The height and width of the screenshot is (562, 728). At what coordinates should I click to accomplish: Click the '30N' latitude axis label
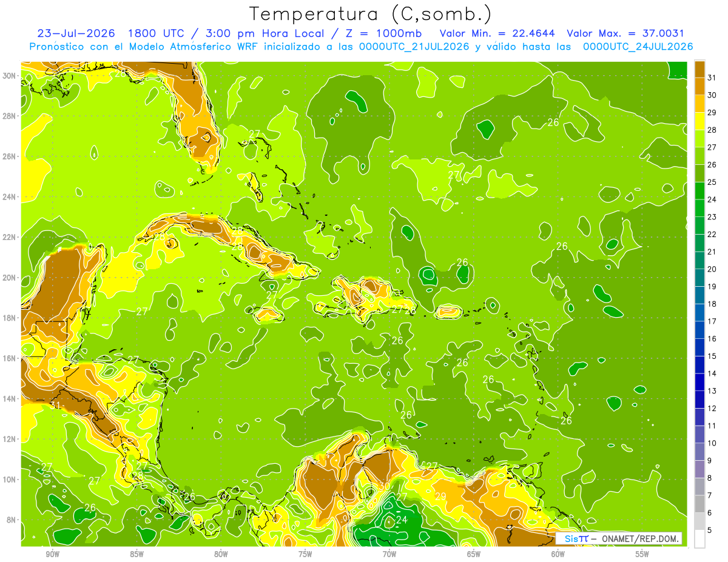coord(9,76)
